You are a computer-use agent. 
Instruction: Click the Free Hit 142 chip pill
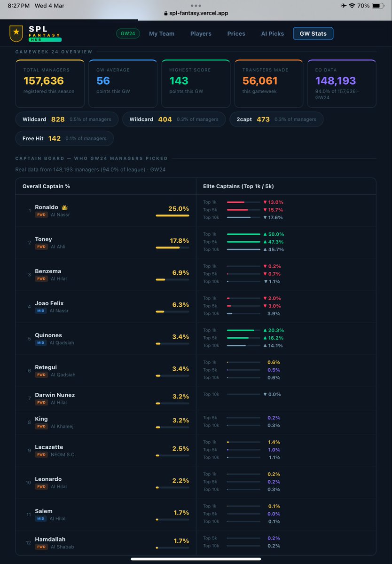pos(64,138)
